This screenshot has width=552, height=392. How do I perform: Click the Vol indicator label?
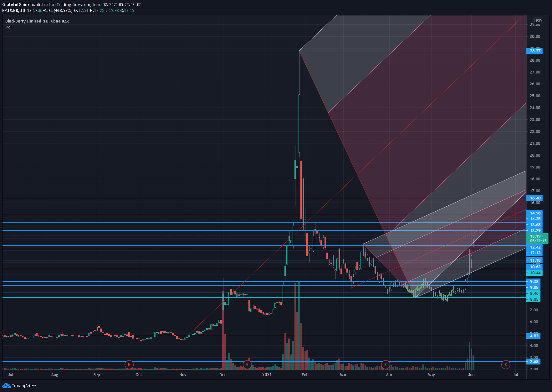8,27
